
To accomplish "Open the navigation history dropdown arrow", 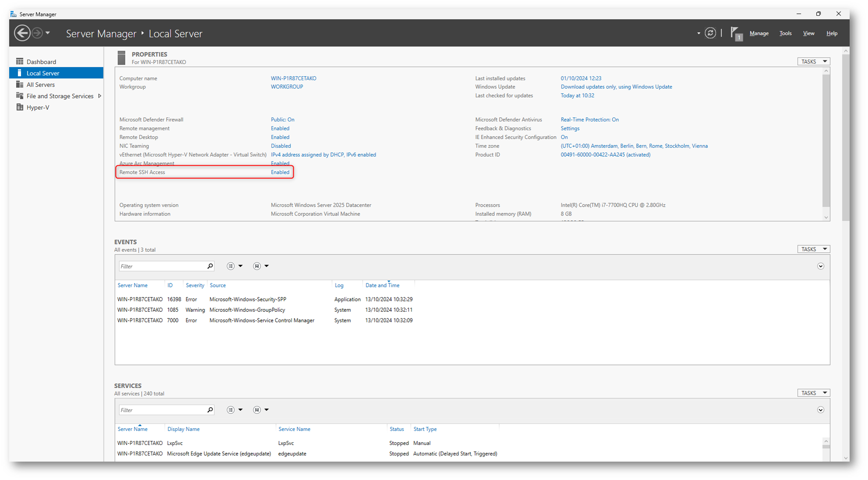I will click(48, 33).
